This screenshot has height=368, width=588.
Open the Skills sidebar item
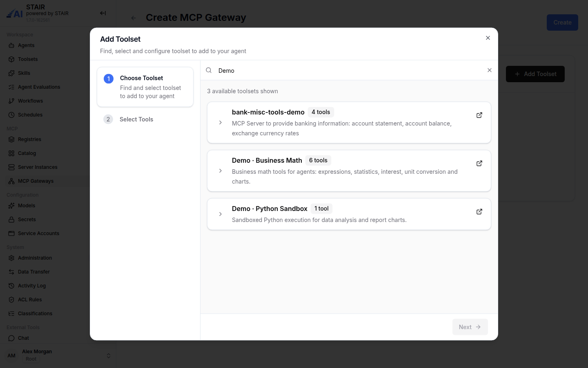click(x=24, y=73)
